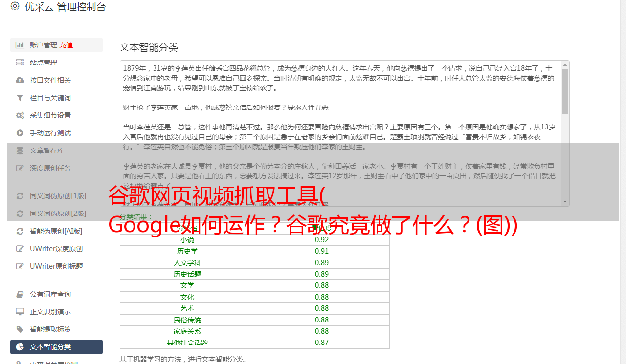Click the red 充值 link

coord(66,45)
